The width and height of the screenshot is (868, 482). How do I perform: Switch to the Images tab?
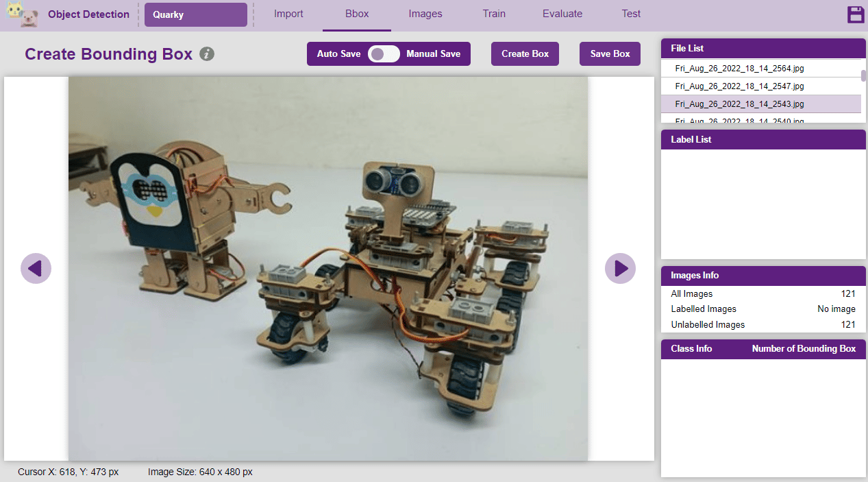425,13
